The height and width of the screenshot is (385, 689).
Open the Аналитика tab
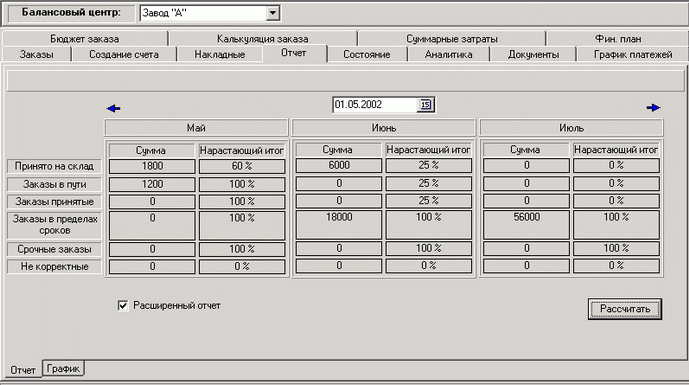pyautogui.click(x=448, y=54)
